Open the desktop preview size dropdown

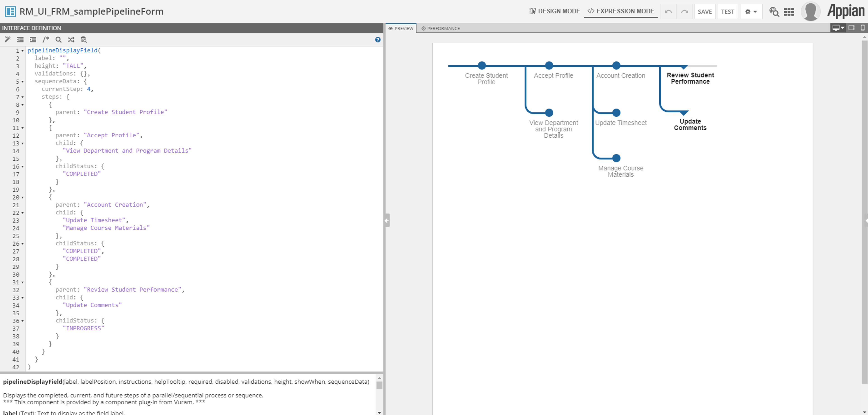coord(838,28)
